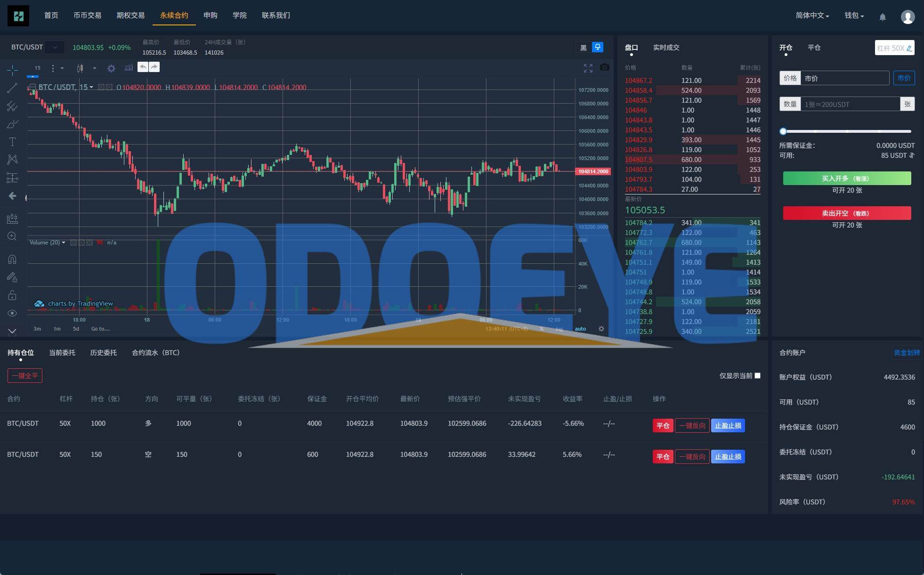Click the undo arrow in chart toolbar

click(143, 67)
